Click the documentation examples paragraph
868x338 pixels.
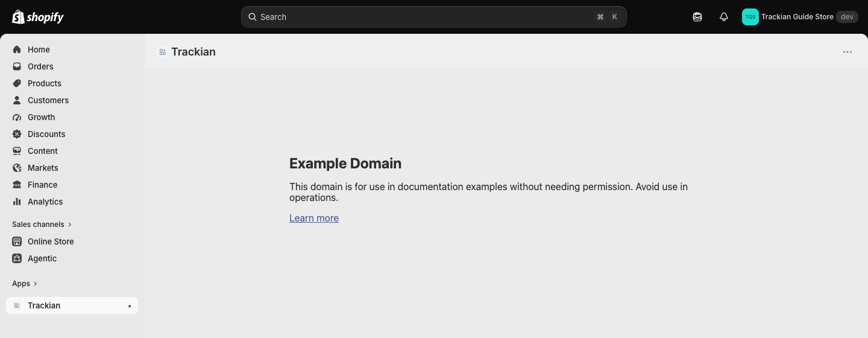(488, 192)
